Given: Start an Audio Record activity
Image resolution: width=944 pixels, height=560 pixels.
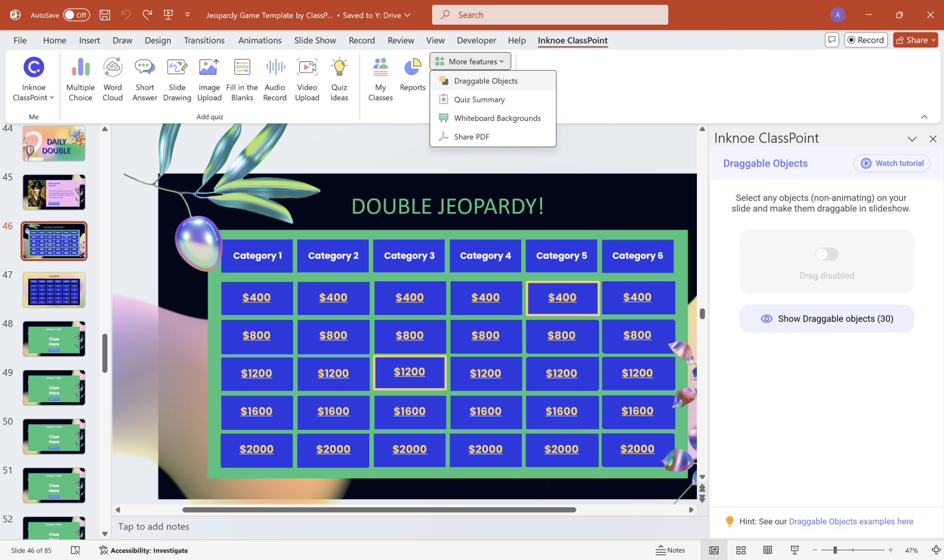Looking at the screenshot, I should [x=275, y=78].
